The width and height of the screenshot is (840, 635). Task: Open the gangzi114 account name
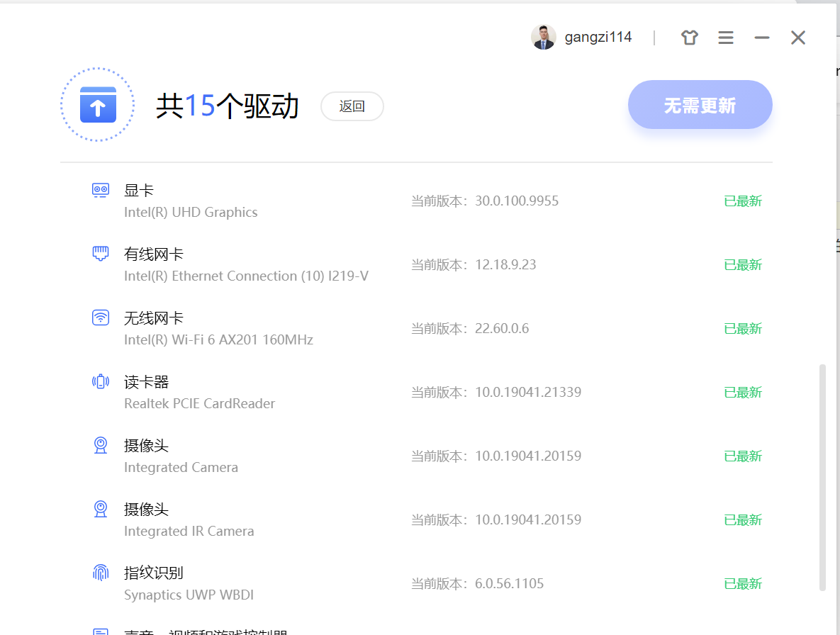(x=598, y=38)
